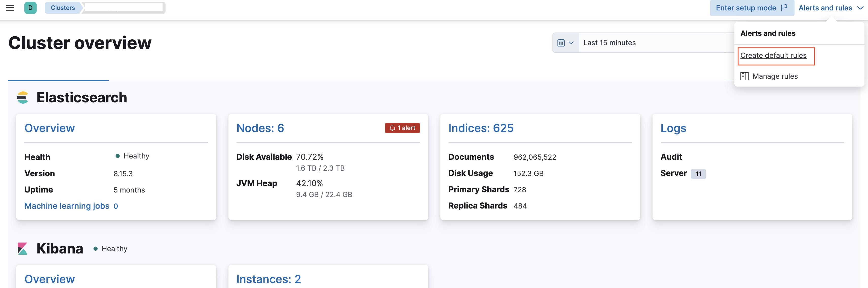
Task: Navigate to Nodes: 6 details
Action: tap(260, 128)
